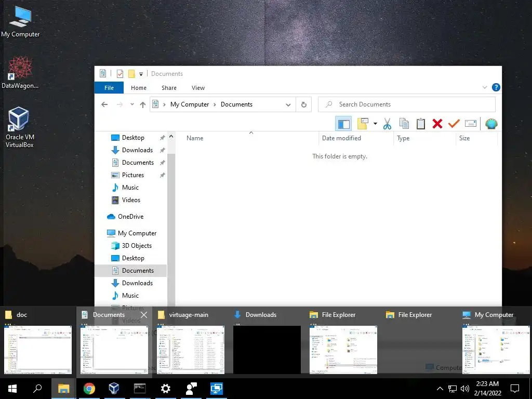
Task: Select My Computer in navigation pane
Action: pyautogui.click(x=137, y=233)
